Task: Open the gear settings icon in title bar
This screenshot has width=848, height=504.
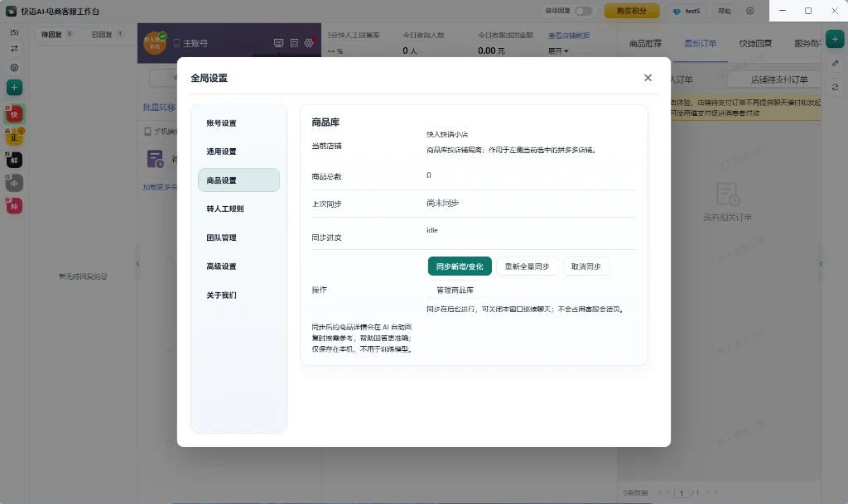Action: click(750, 11)
